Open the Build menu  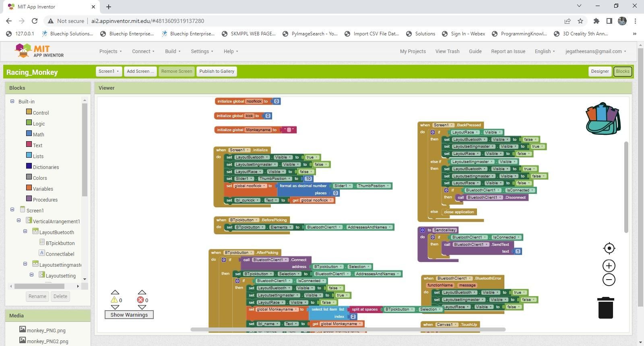(173, 51)
